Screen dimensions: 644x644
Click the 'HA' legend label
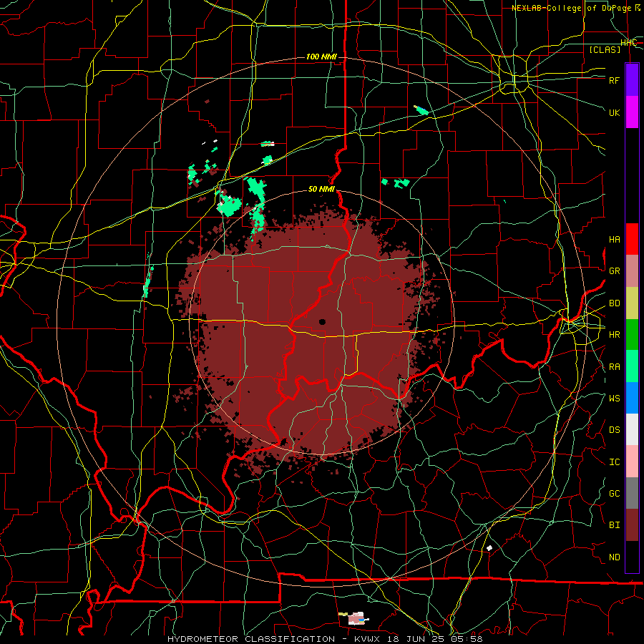coord(614,240)
